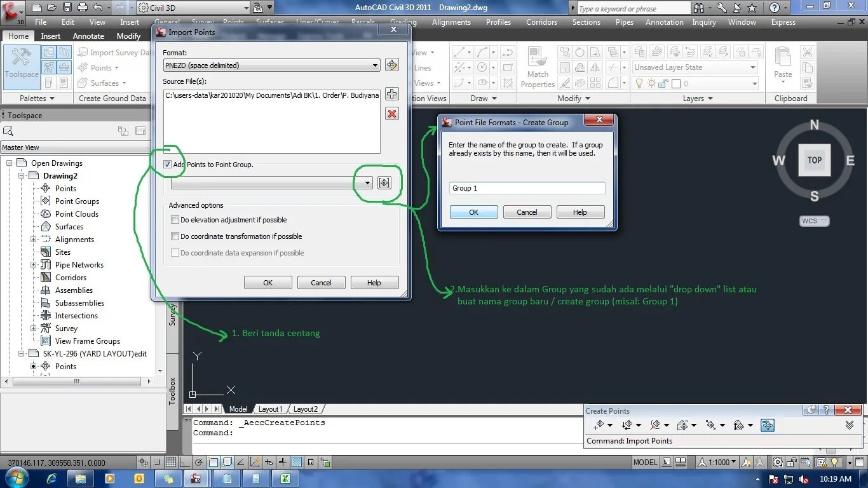This screenshot has width=868, height=488.
Task: Click the Rotate icon in Modify panel
Action: [580, 52]
